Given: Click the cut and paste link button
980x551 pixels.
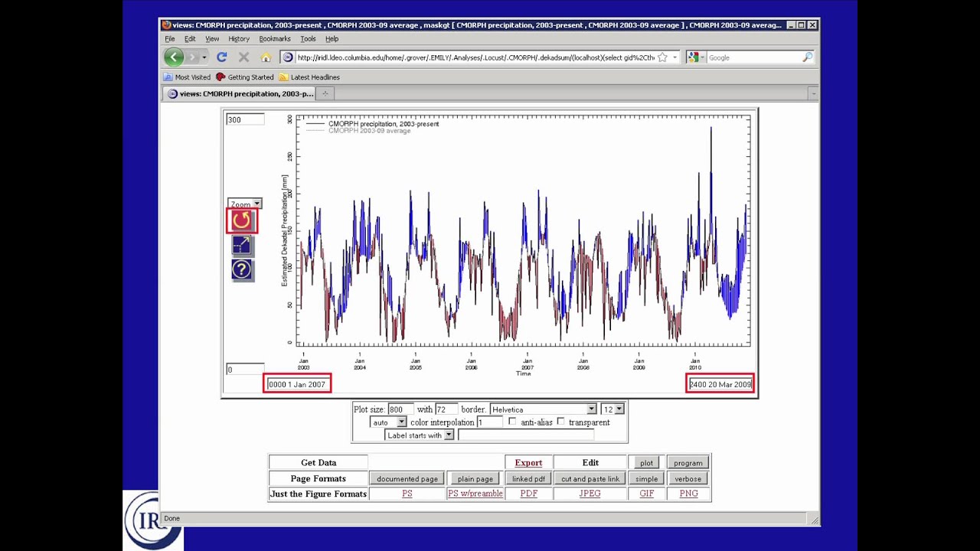Looking at the screenshot, I should click(590, 479).
